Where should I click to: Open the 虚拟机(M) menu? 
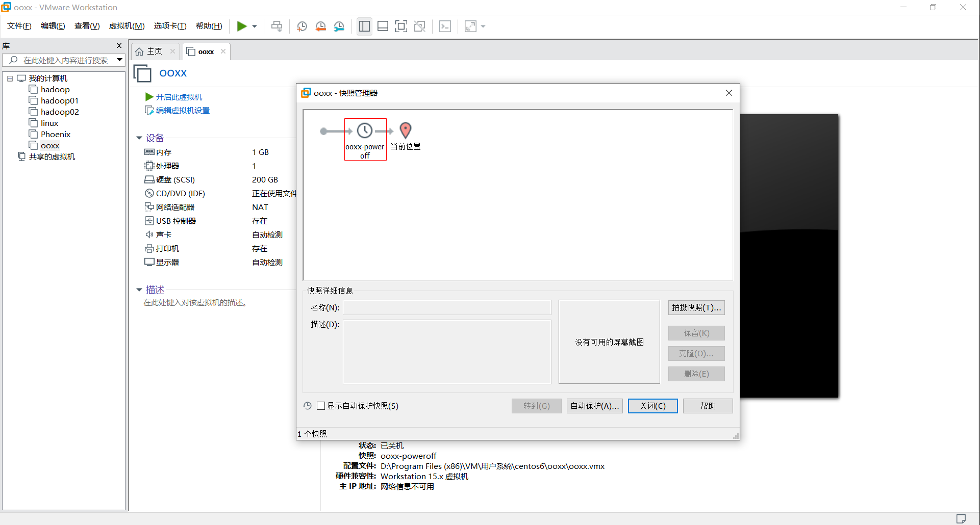click(127, 26)
